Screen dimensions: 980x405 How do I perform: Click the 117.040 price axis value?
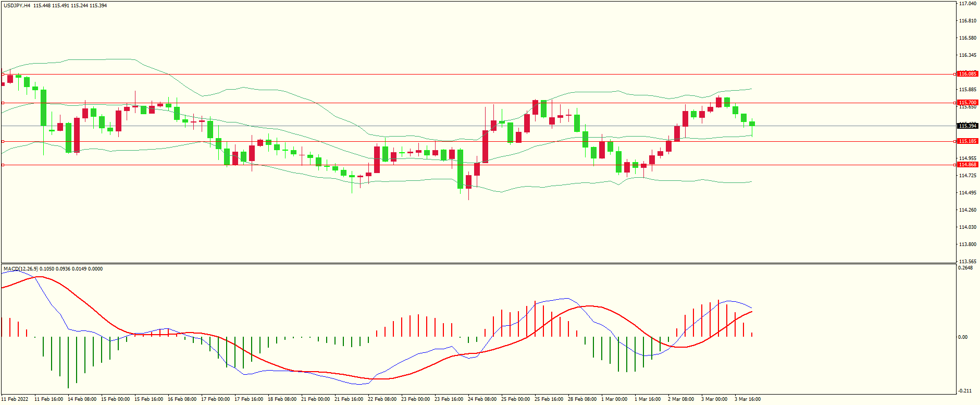[x=967, y=4]
